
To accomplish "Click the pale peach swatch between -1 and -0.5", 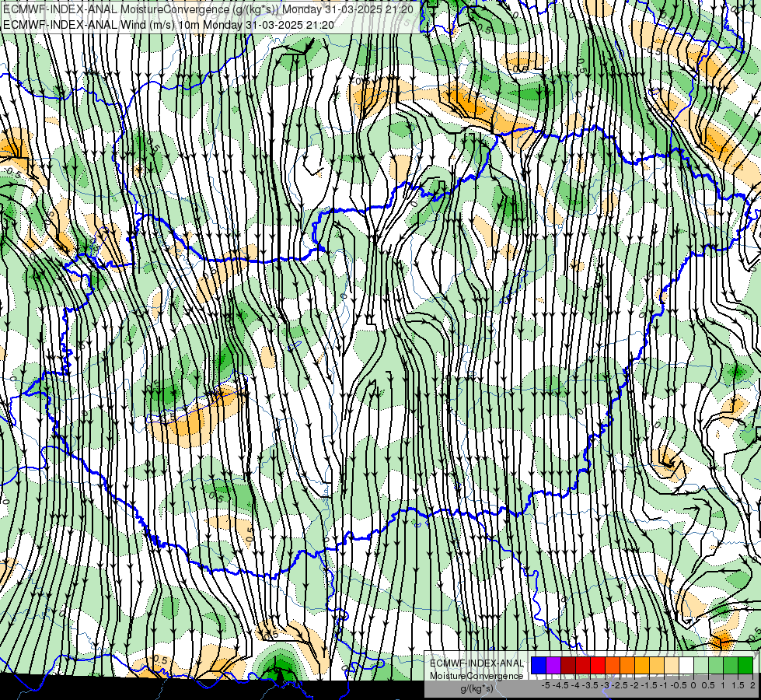I will [672, 666].
